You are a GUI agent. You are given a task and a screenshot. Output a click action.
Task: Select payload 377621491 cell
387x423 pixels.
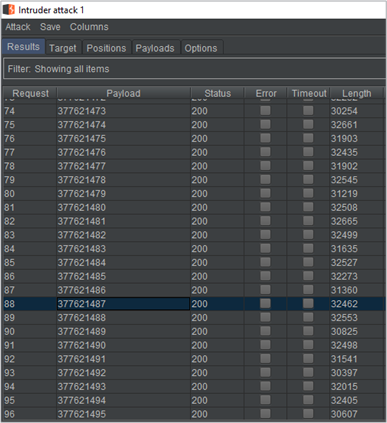click(x=123, y=359)
